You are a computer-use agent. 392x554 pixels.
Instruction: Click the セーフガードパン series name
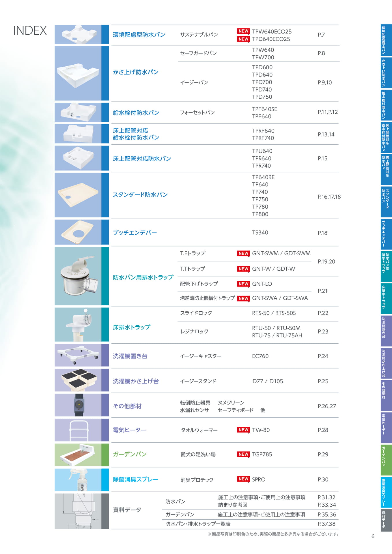click(198, 53)
